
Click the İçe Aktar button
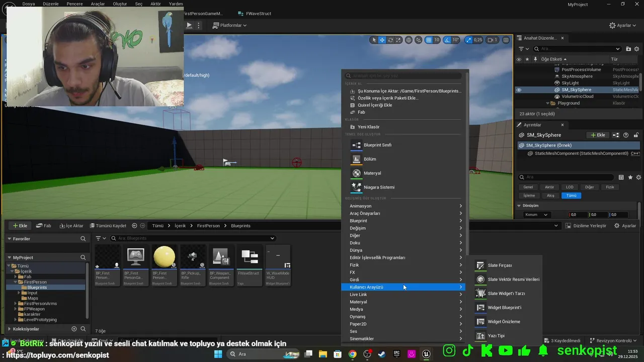[70, 226]
